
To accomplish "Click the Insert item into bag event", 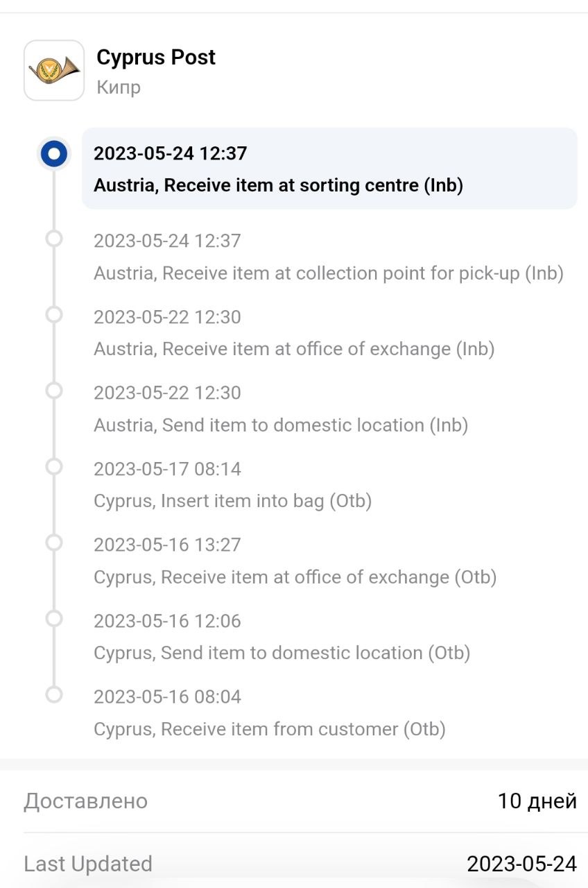I will click(x=232, y=501).
